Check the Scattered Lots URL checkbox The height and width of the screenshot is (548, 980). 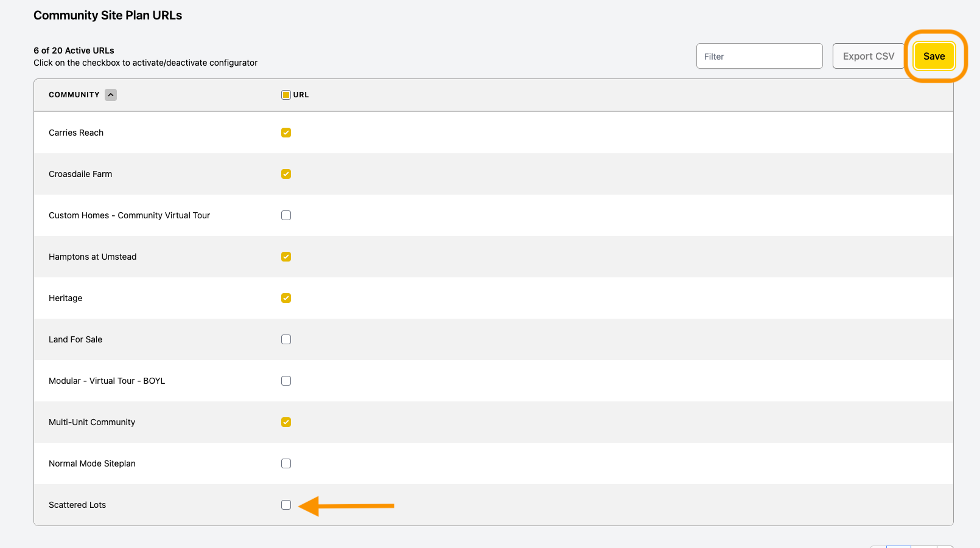point(286,505)
